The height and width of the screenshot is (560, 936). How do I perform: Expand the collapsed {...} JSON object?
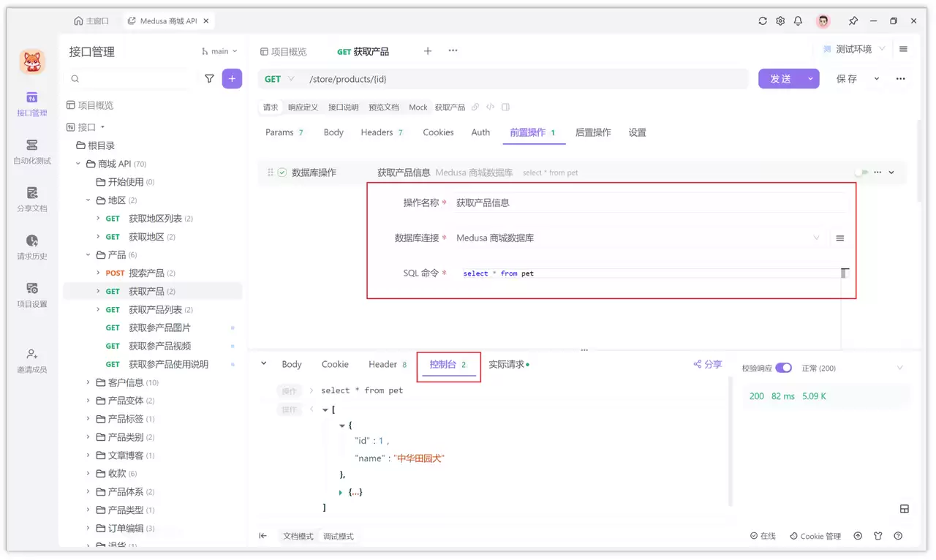(x=341, y=493)
